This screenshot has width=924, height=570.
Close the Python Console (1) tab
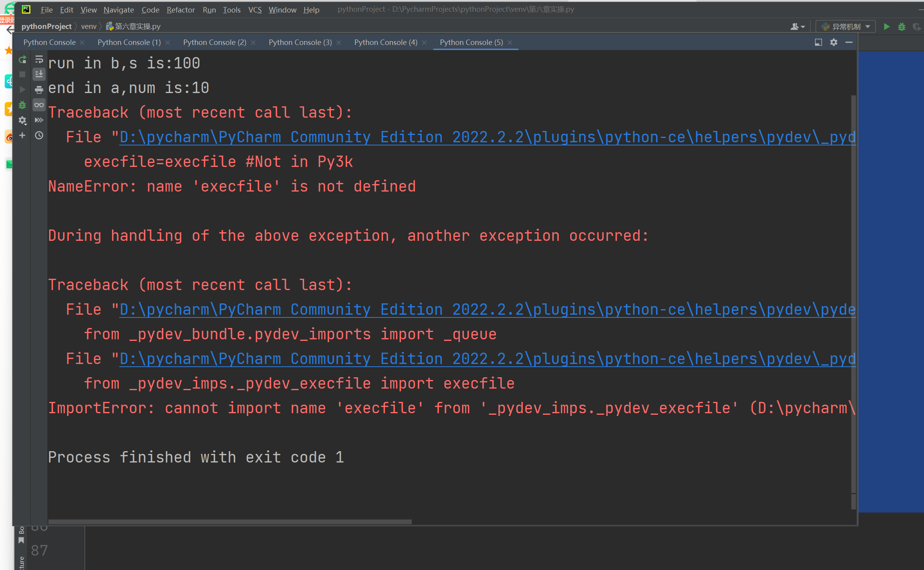[x=168, y=43]
